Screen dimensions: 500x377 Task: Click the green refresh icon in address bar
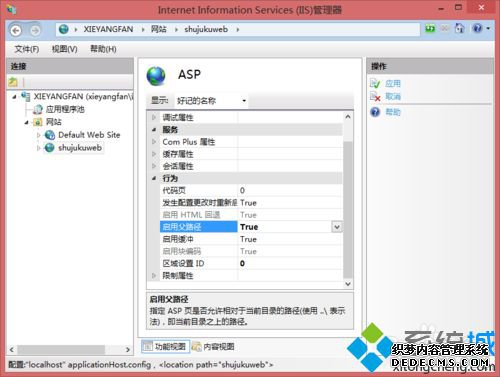(x=430, y=29)
